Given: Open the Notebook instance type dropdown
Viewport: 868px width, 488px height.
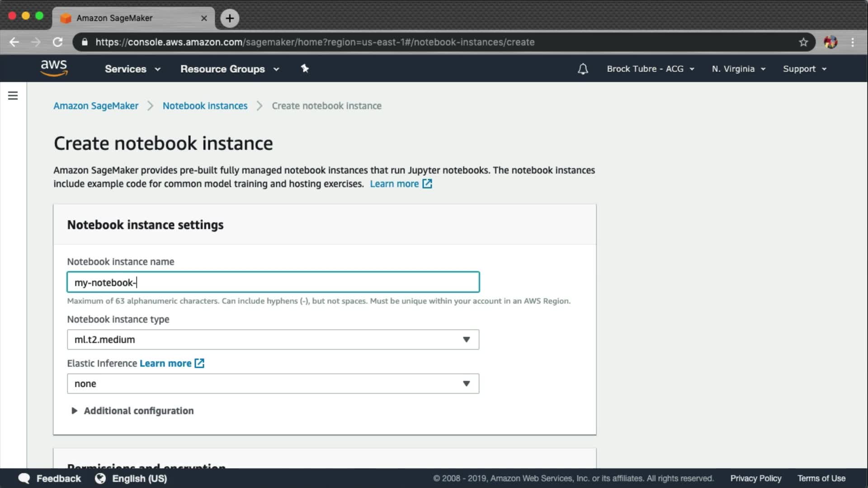Looking at the screenshot, I should [273, 339].
